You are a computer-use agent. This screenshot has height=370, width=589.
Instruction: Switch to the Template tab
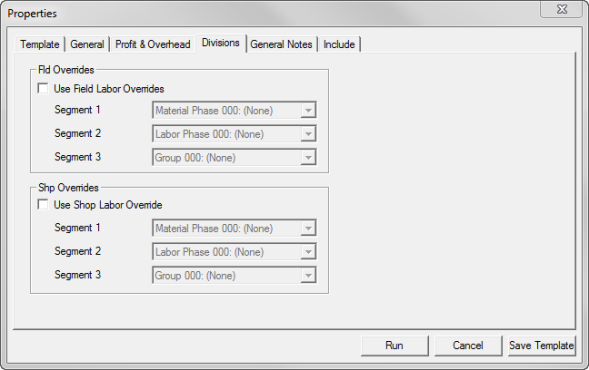[40, 44]
